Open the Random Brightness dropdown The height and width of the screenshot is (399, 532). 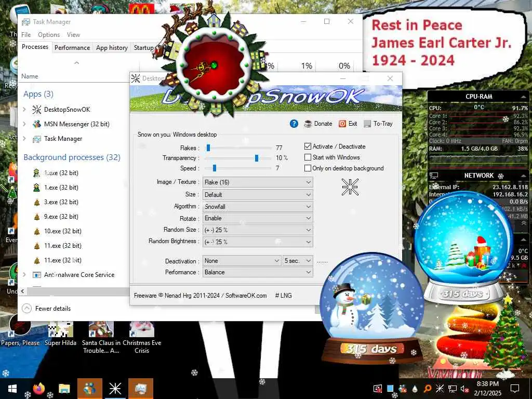pyautogui.click(x=258, y=242)
